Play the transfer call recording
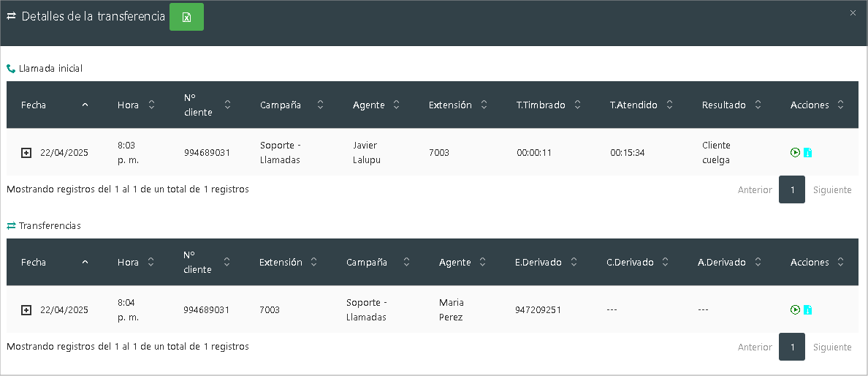868x376 pixels. click(x=795, y=309)
